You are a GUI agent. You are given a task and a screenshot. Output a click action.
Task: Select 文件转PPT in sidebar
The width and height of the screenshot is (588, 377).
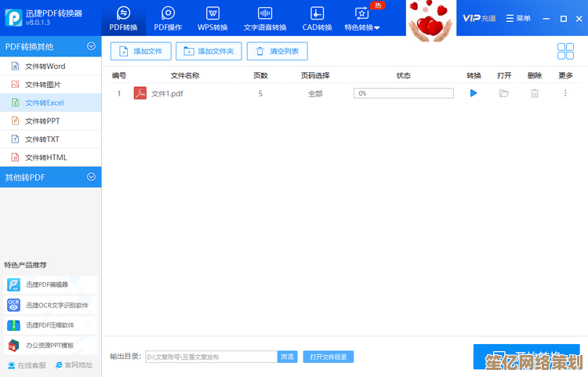[51, 121]
